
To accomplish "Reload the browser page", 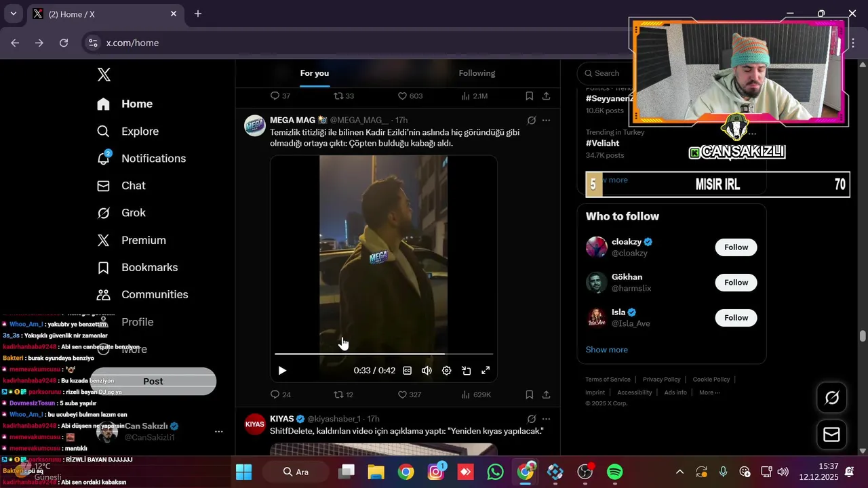I will (64, 43).
